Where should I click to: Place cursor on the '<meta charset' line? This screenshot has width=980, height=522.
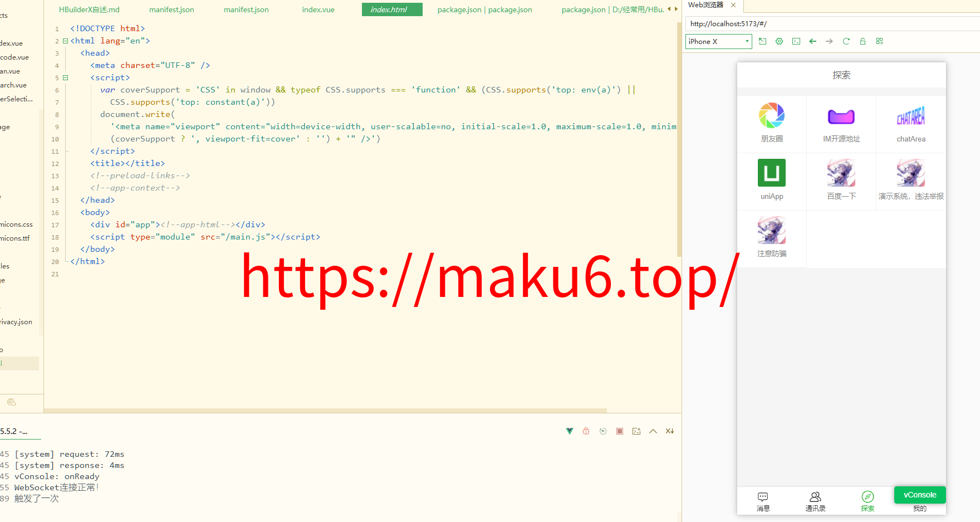[150, 65]
